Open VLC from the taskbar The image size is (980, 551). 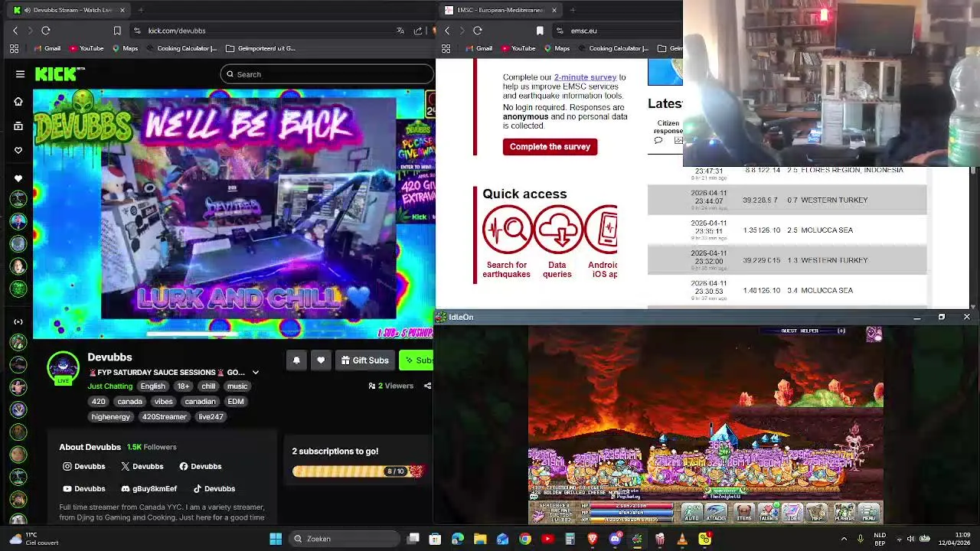click(x=682, y=539)
